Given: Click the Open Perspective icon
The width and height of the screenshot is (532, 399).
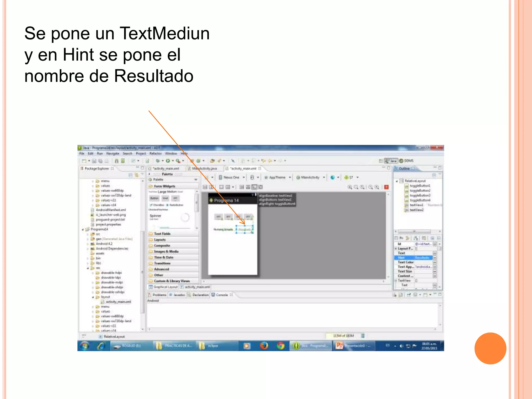Looking at the screenshot, I should (381, 161).
